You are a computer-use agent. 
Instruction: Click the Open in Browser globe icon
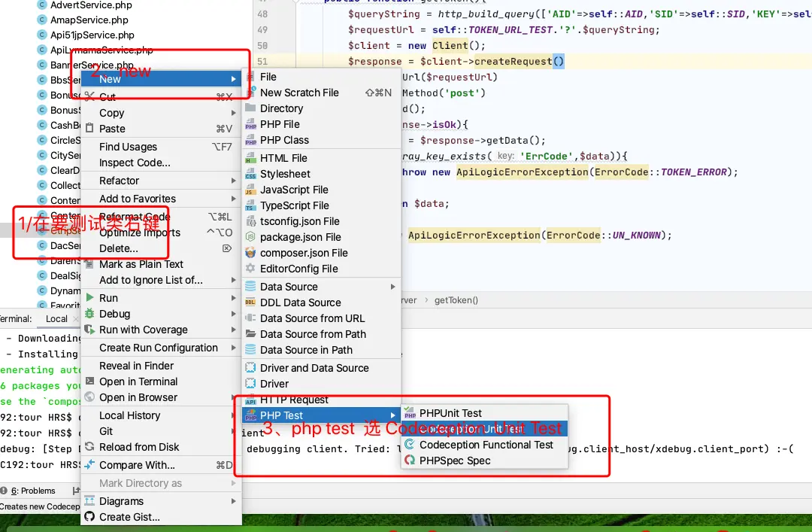[89, 397]
